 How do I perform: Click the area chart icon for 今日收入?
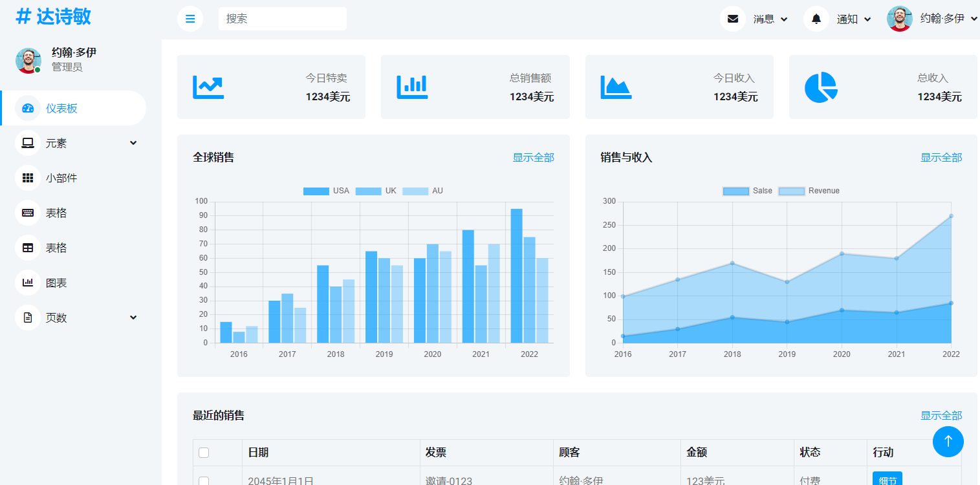(x=616, y=87)
